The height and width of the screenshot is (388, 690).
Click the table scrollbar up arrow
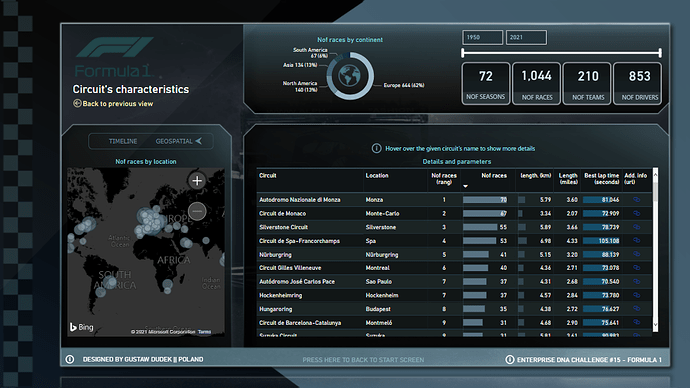click(x=655, y=175)
